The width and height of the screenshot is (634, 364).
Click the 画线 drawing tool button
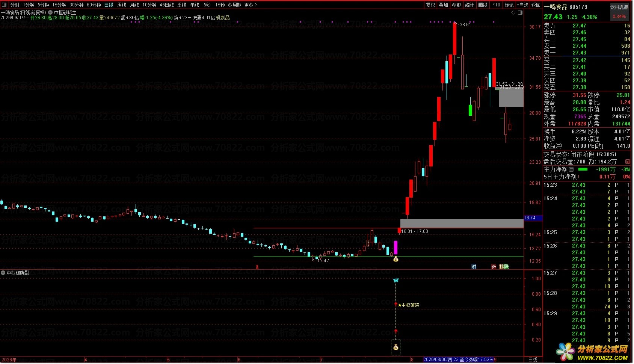[483, 5]
